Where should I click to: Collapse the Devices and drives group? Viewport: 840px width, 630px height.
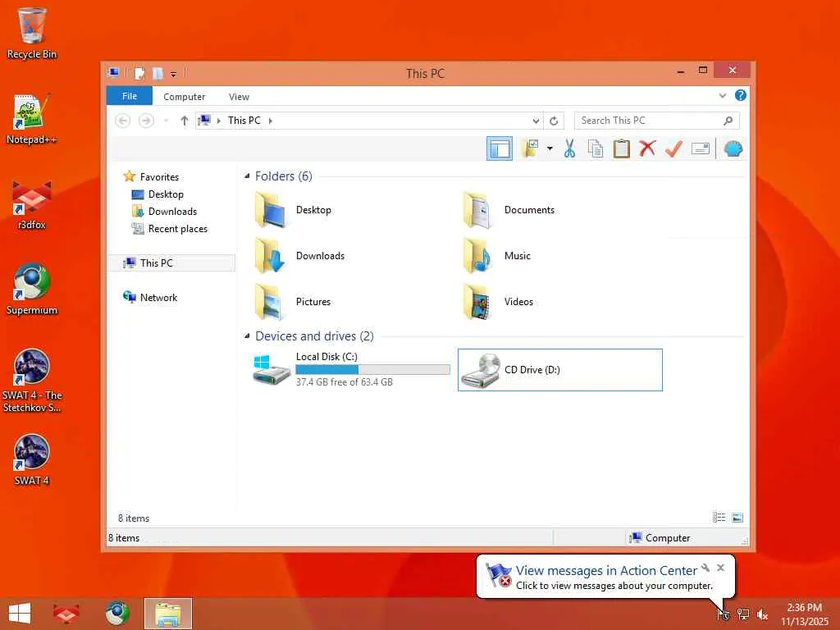click(x=247, y=336)
